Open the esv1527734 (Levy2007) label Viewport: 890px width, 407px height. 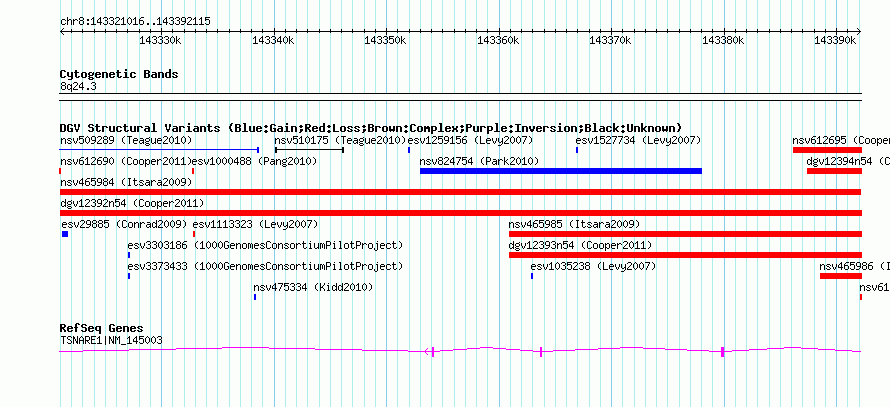point(639,140)
